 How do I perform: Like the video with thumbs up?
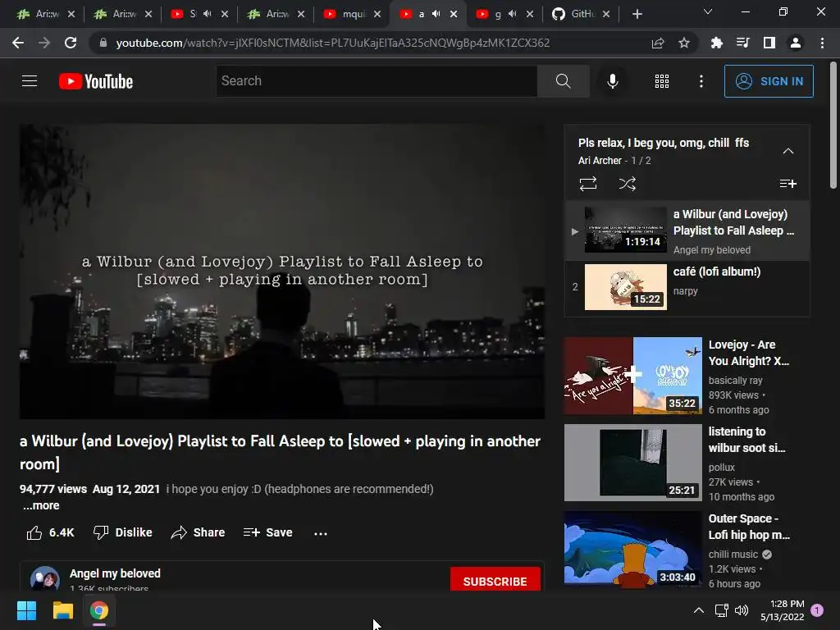[x=50, y=532]
